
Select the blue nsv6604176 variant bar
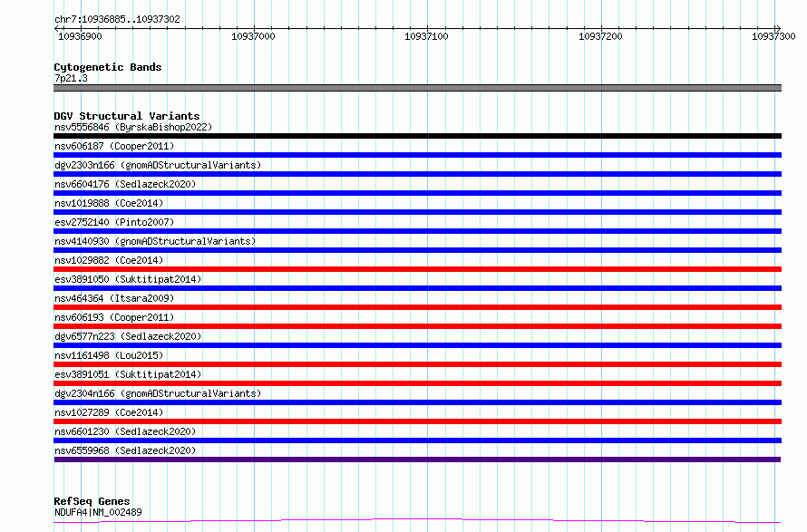(x=417, y=193)
